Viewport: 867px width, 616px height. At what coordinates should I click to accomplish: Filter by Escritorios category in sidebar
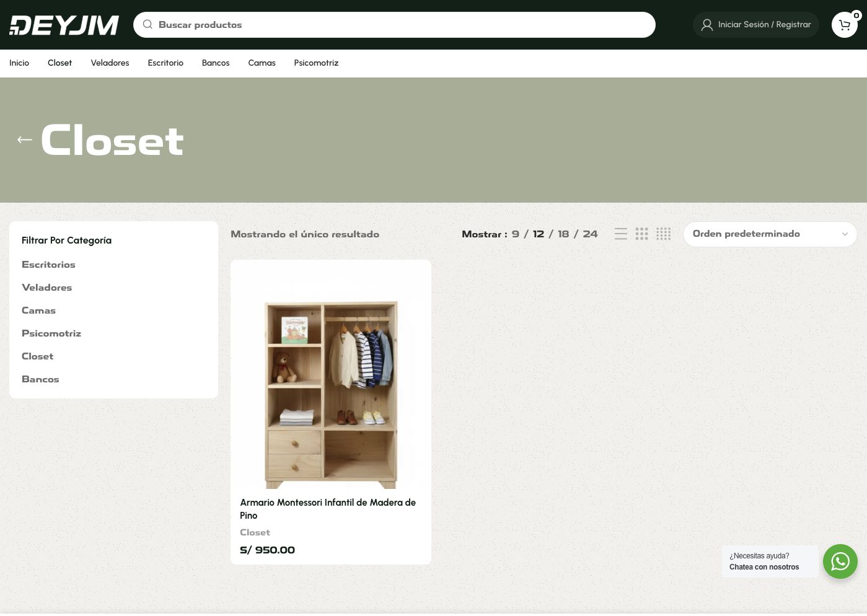48,265
